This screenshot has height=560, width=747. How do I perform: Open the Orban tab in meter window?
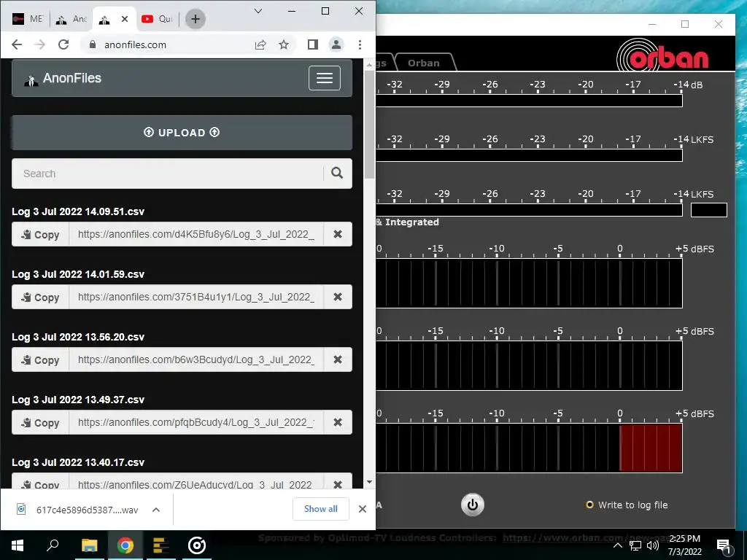point(424,63)
